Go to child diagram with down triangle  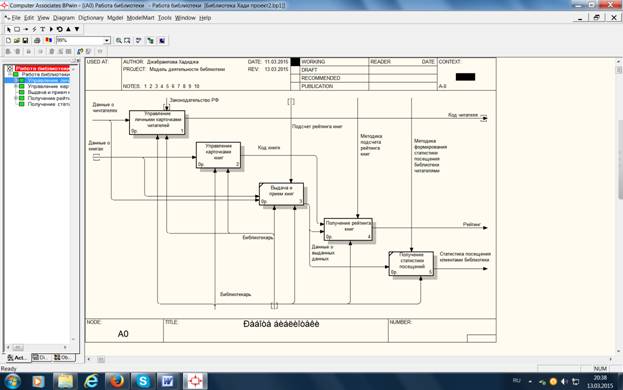pos(77,29)
